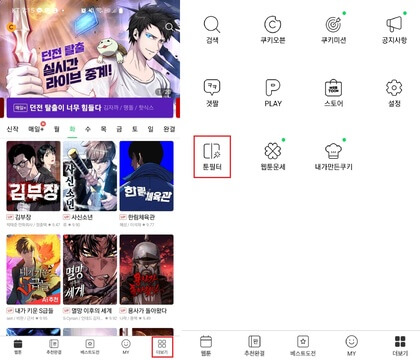Open the 내가 키운 S급들 thumbnail
Viewport: 420px width, 360px height.
[33, 269]
